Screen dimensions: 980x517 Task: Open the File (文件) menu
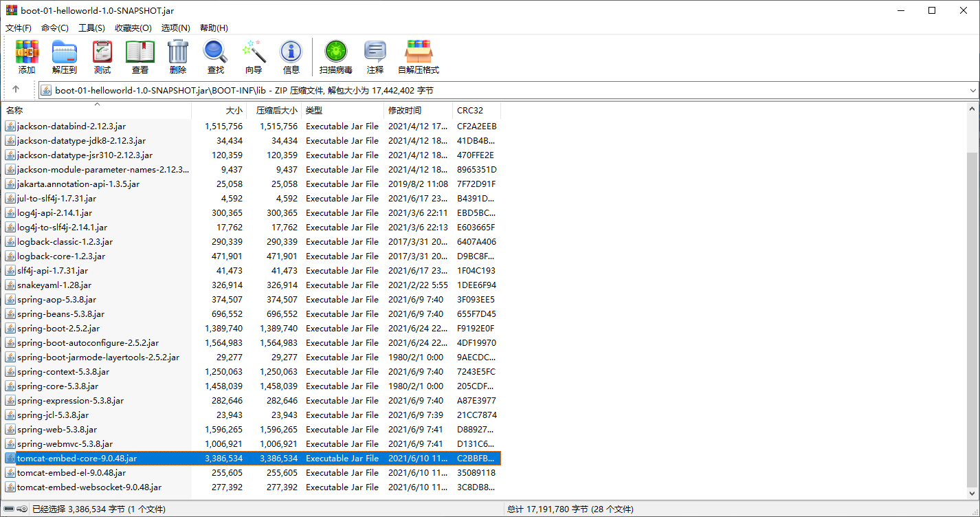pos(19,27)
